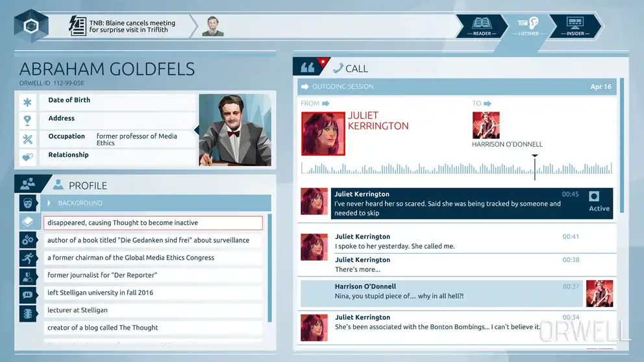The width and height of the screenshot is (644, 362).
Task: Collapse the Outgoing Session header
Action: 454,86
